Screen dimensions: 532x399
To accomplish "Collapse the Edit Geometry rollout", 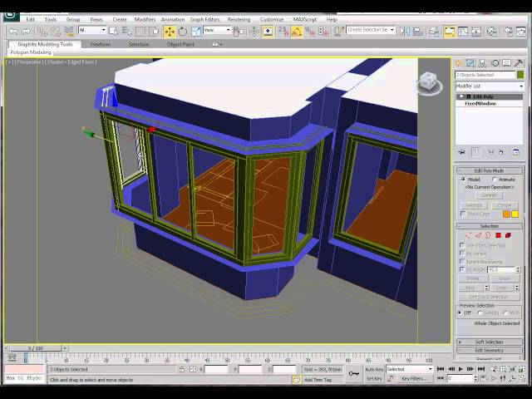I will coord(490,351).
